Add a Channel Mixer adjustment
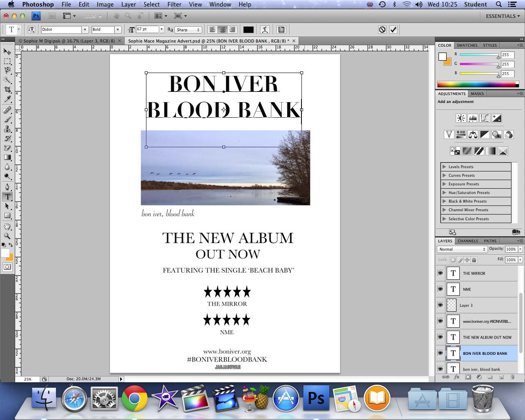 509,135
